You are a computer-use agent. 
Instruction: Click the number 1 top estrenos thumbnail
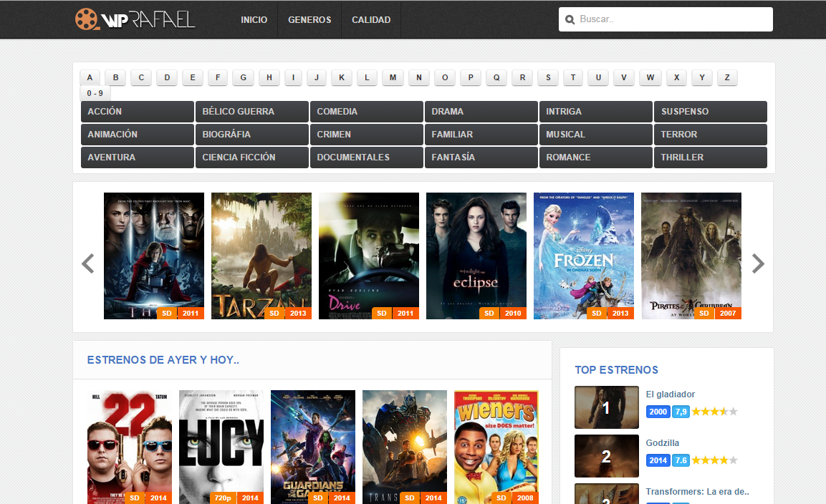click(x=607, y=407)
